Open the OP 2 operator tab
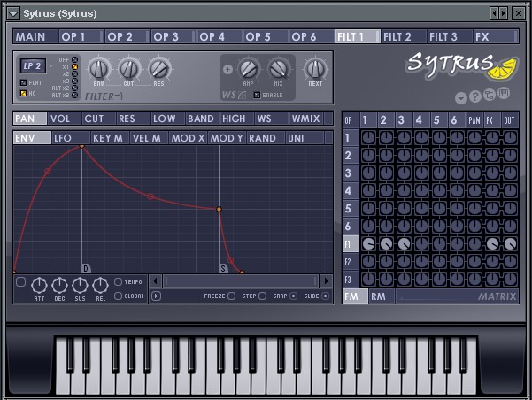This screenshot has width=532, height=400. [127, 36]
